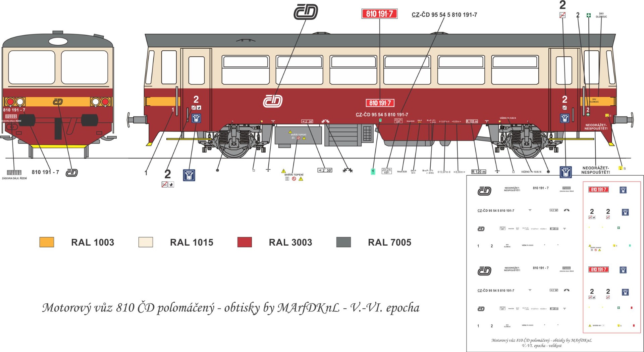Click the blue pictogram left of the NEODRÁŽET callout below the track
This screenshot has width=644, height=352.
(566, 172)
